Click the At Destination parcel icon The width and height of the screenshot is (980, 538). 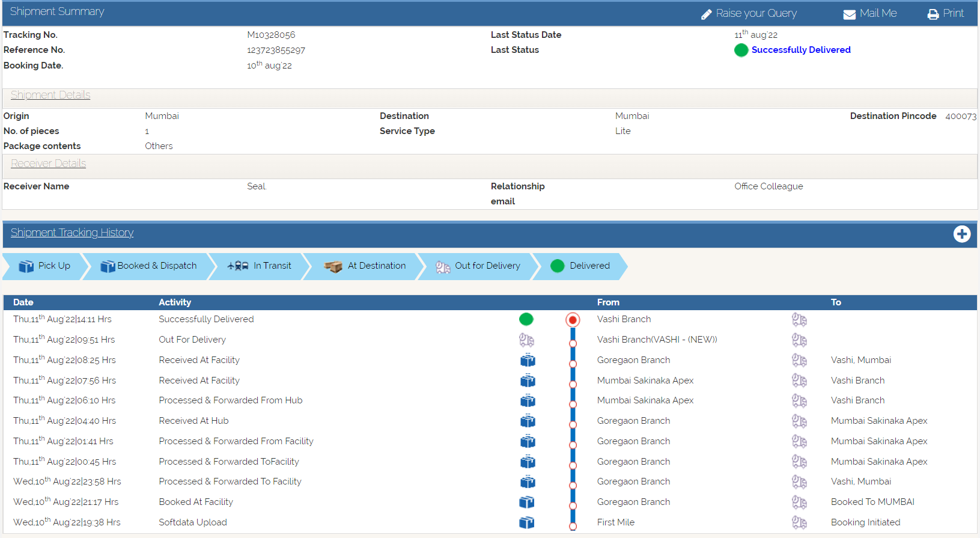coord(333,266)
